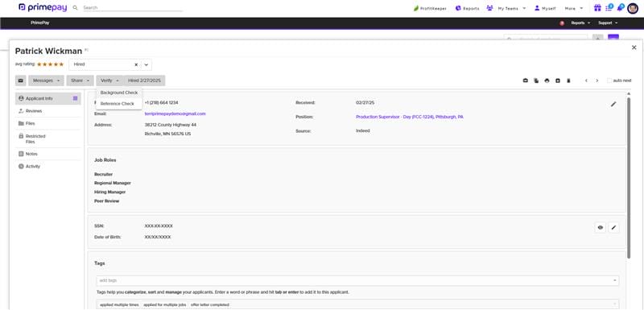
Task: Select Background Check from Verify menu
Action: click(x=119, y=93)
